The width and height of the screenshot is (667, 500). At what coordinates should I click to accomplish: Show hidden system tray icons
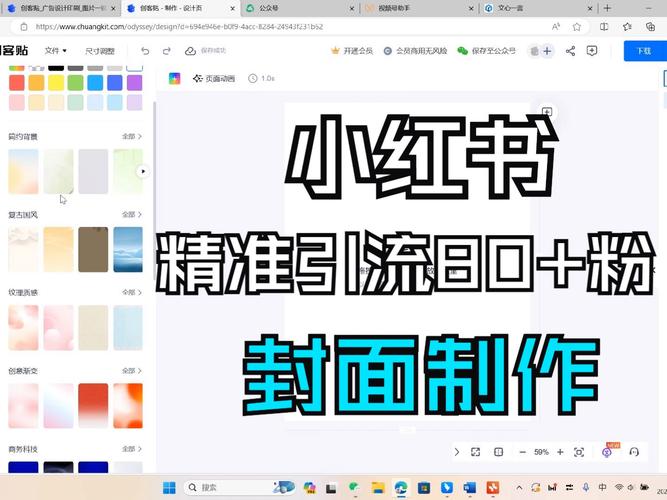(519, 488)
